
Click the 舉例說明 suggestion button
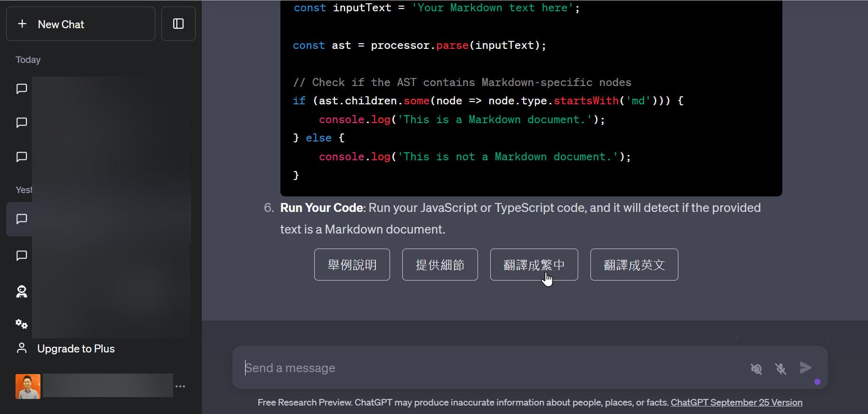click(x=352, y=265)
